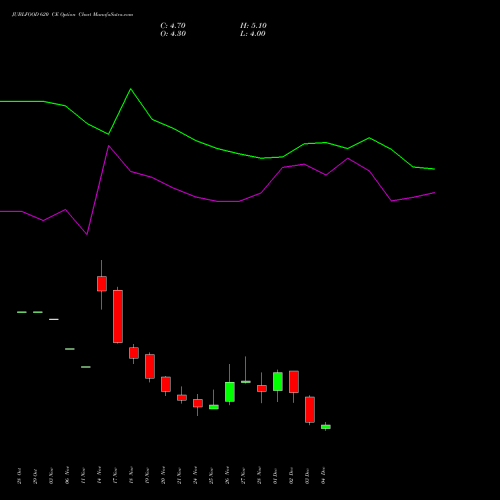Click the peak of the purple indicator line

[x=109, y=146]
